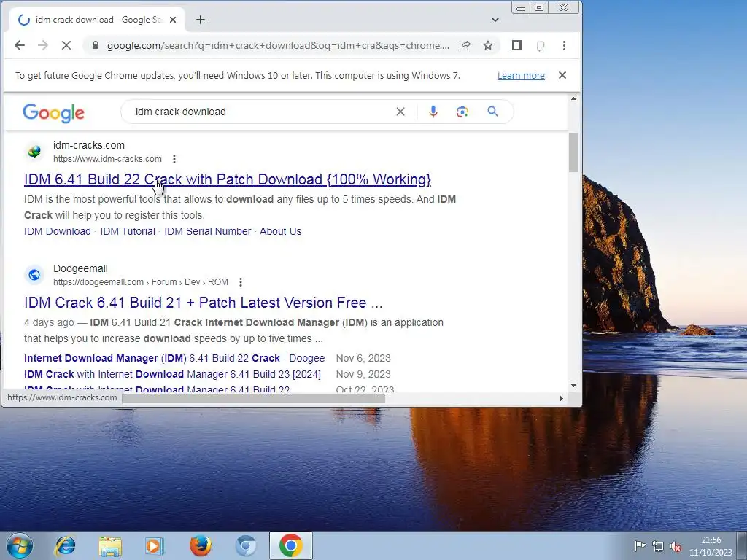
Task: Open Chromium from the taskbar
Action: pos(246,545)
